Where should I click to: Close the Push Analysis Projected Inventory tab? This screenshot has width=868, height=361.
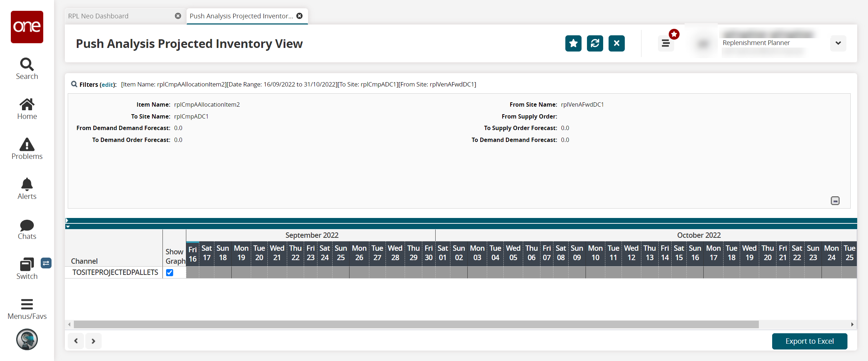[299, 16]
